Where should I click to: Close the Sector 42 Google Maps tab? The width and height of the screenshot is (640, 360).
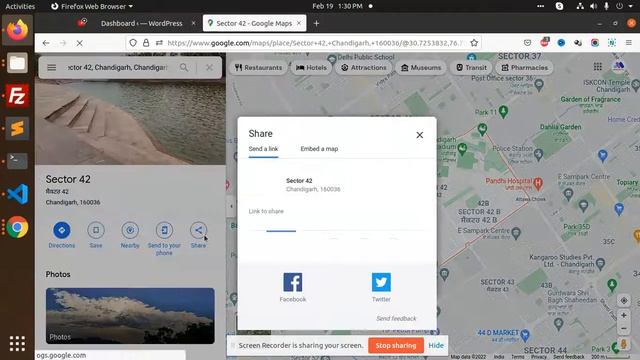[299, 23]
